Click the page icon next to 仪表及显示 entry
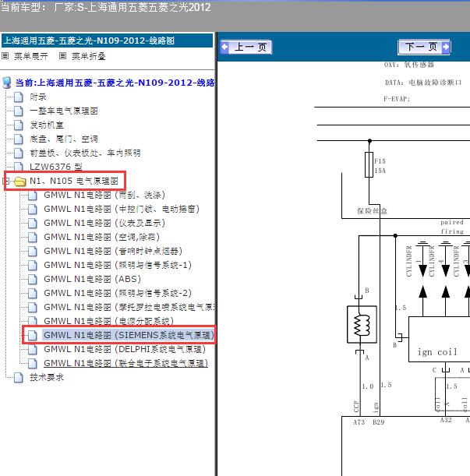 point(33,223)
